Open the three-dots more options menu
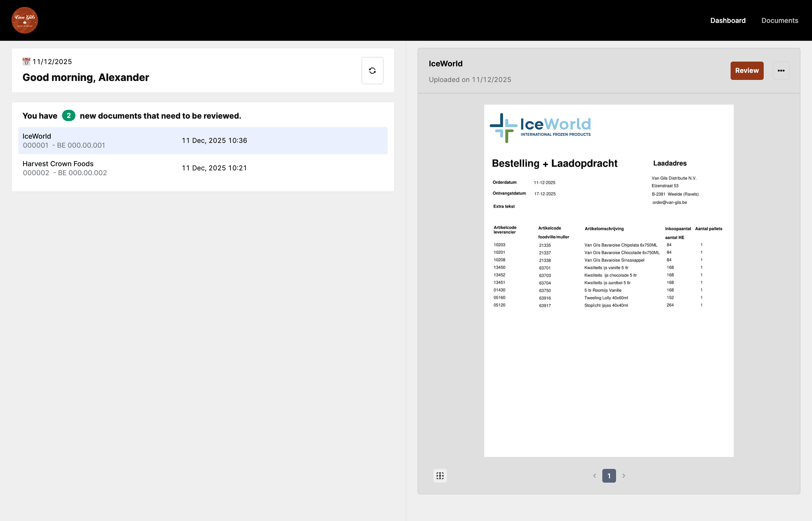The image size is (812, 521). pos(781,70)
